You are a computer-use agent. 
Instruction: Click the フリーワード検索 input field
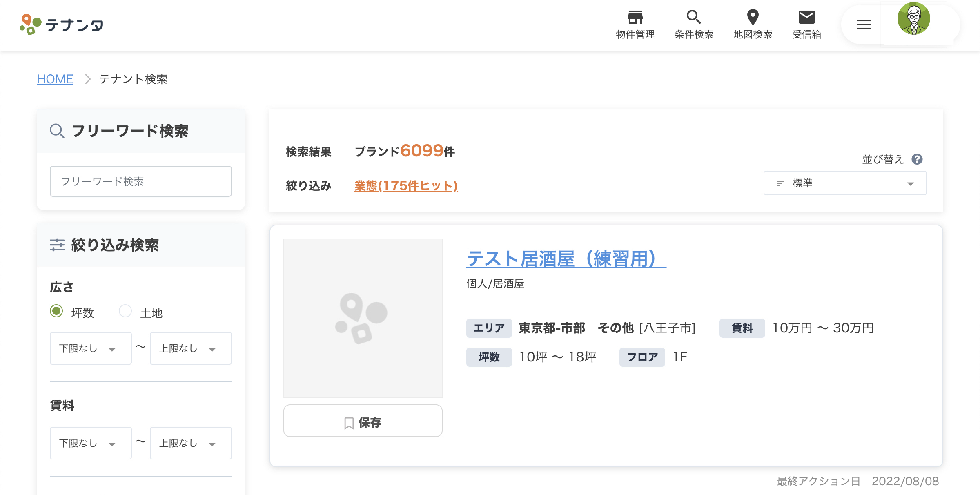tap(141, 181)
